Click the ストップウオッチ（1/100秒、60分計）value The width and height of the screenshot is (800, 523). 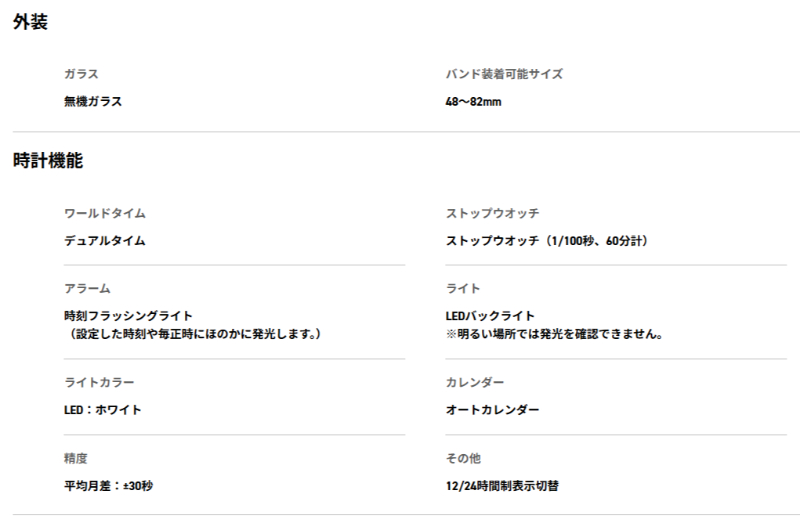(x=552, y=241)
